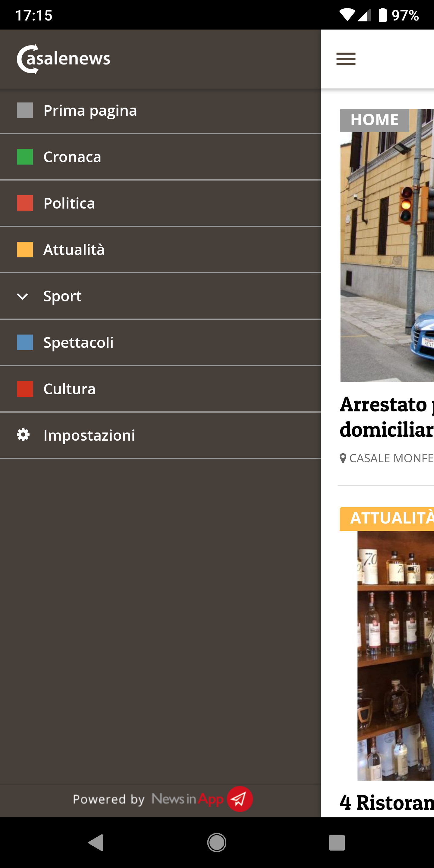This screenshot has width=434, height=868.
Task: Tap the blue Spettacoli color square
Action: coord(25,342)
